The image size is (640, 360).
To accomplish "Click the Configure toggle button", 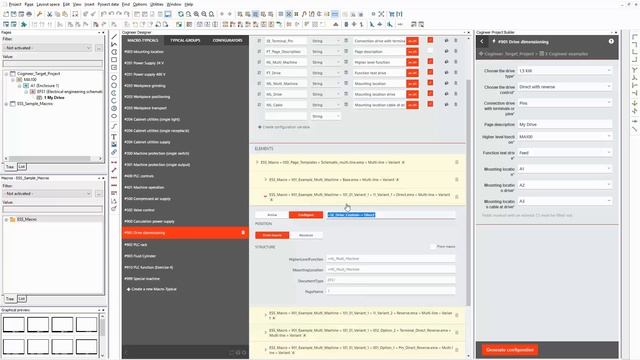I will pyautogui.click(x=306, y=215).
